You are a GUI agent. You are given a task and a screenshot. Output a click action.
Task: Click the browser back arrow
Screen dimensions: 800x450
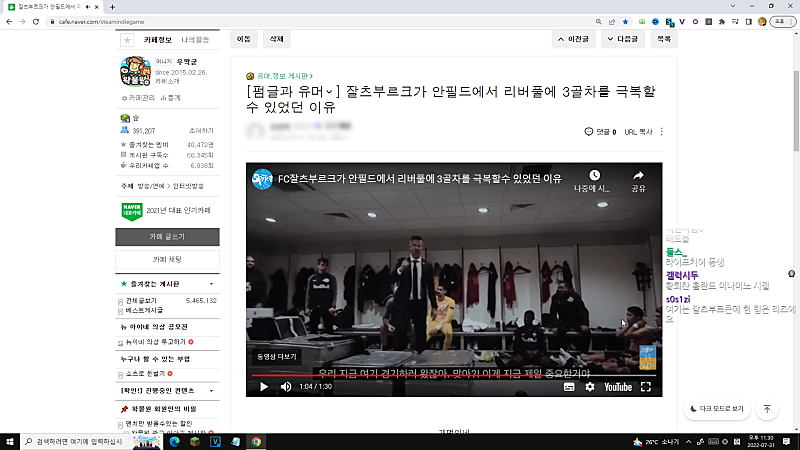9,21
